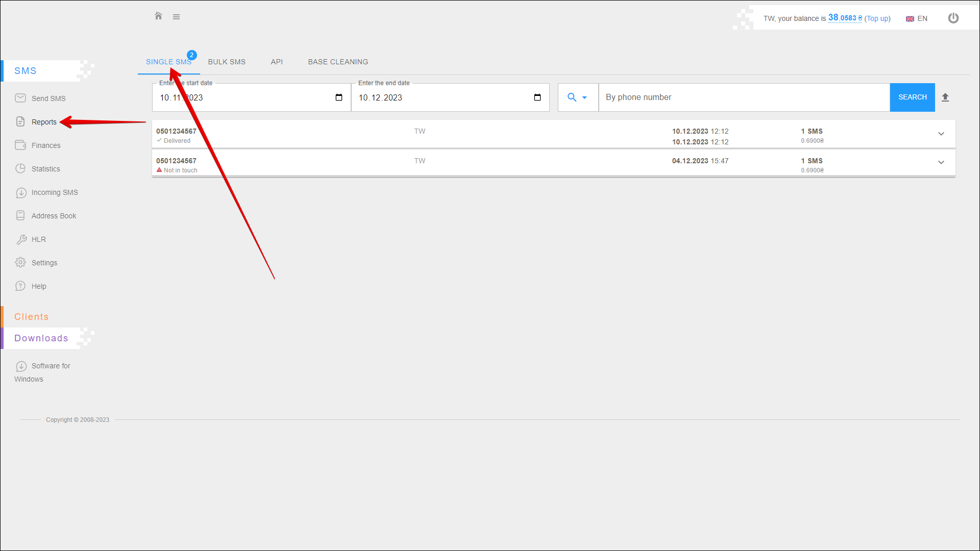Click the Top up balance link
980x551 pixels.
tap(877, 18)
